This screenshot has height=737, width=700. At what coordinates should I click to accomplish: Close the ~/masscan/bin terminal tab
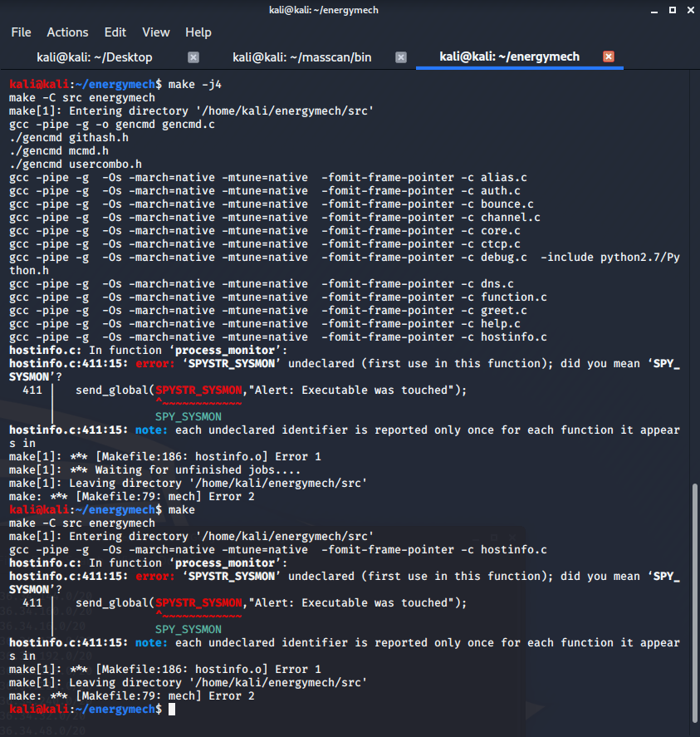(x=401, y=57)
